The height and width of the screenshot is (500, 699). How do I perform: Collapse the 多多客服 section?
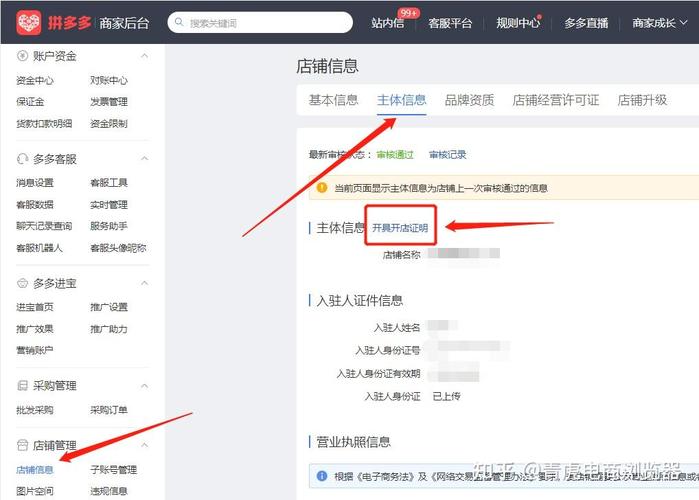pos(144,159)
